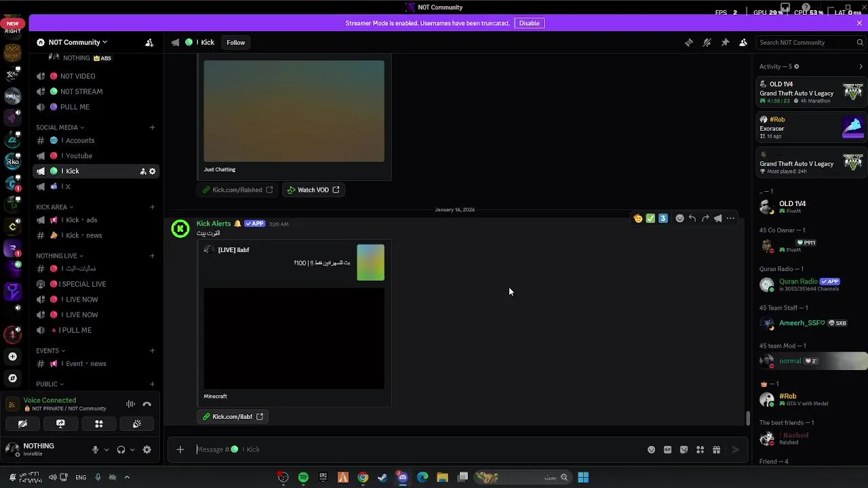The image size is (868, 488).
Task: Follow the Kick announcement channel
Action: [x=235, y=42]
